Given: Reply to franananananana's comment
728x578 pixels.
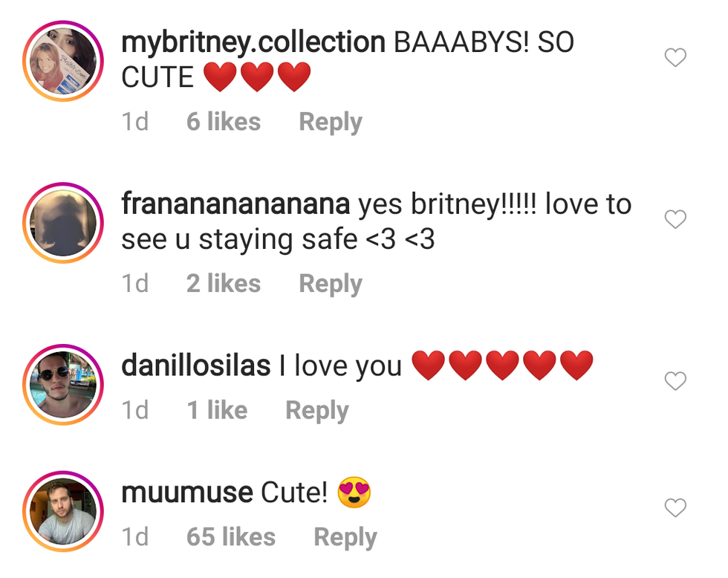Looking at the screenshot, I should [x=330, y=284].
